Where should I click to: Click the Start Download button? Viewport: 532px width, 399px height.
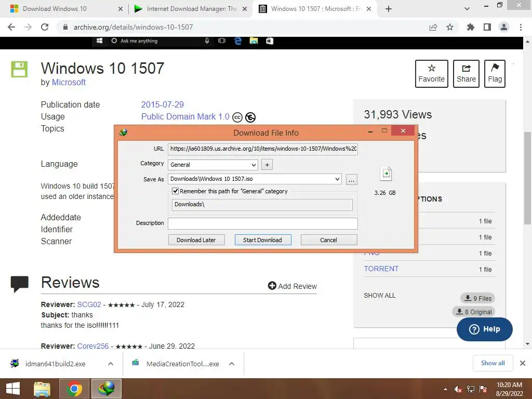[x=262, y=240]
